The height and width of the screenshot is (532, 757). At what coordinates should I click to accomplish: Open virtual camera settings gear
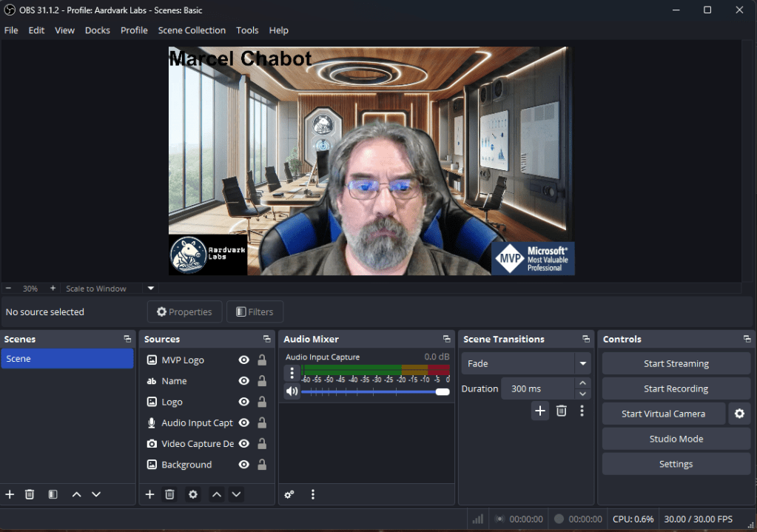[739, 414]
